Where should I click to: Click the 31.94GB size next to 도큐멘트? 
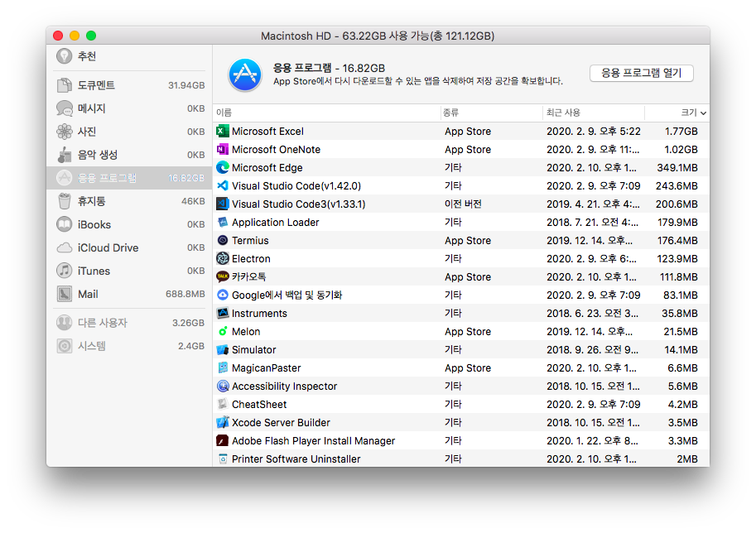186,85
